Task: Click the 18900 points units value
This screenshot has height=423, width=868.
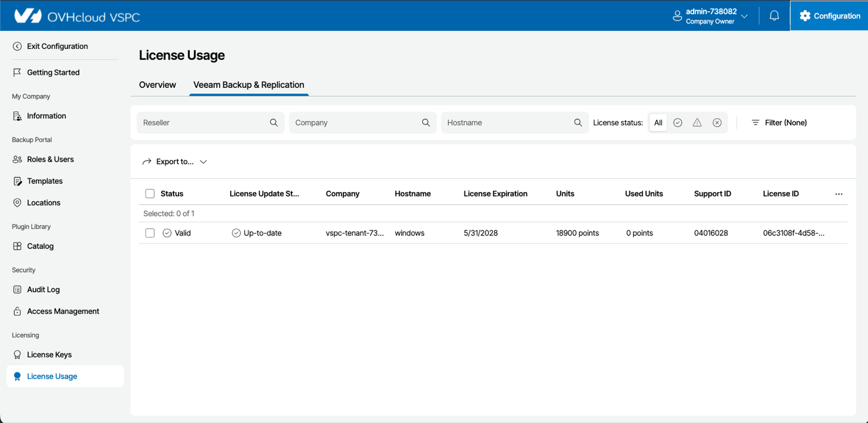Action: click(x=577, y=233)
